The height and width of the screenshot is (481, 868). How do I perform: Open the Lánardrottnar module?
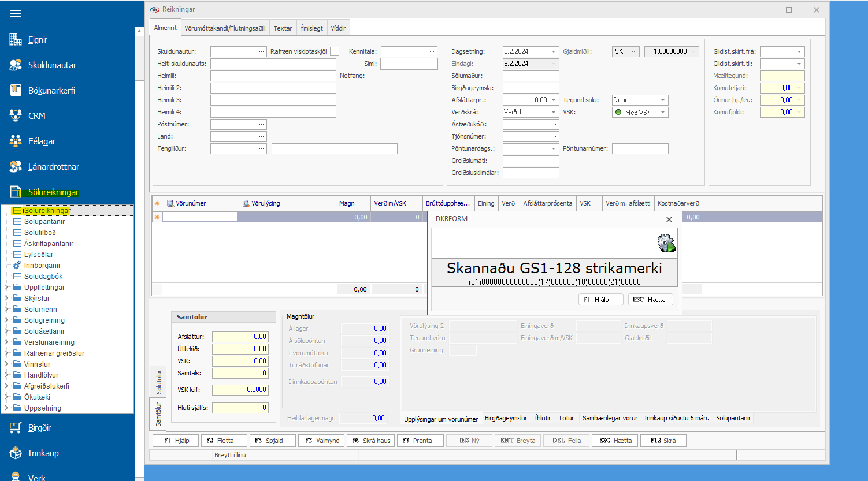[53, 167]
